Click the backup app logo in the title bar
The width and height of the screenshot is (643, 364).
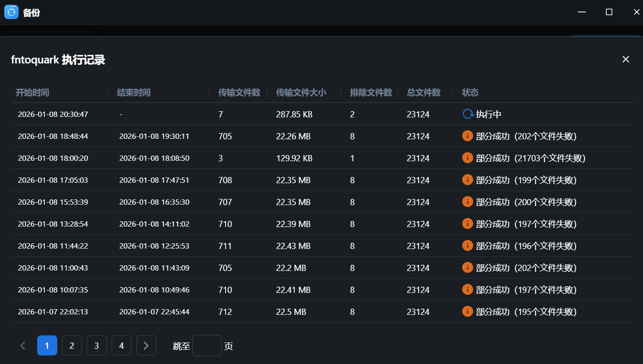click(11, 11)
